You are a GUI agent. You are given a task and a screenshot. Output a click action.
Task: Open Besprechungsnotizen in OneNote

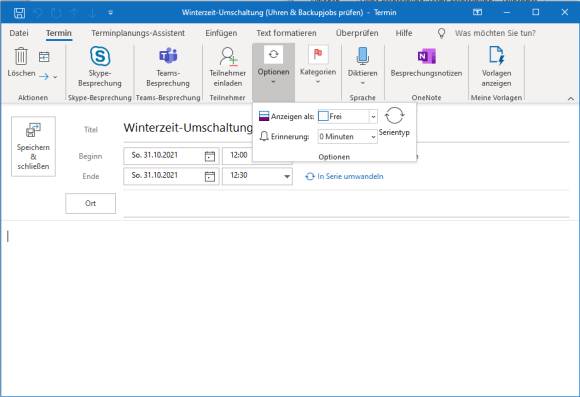click(x=426, y=63)
